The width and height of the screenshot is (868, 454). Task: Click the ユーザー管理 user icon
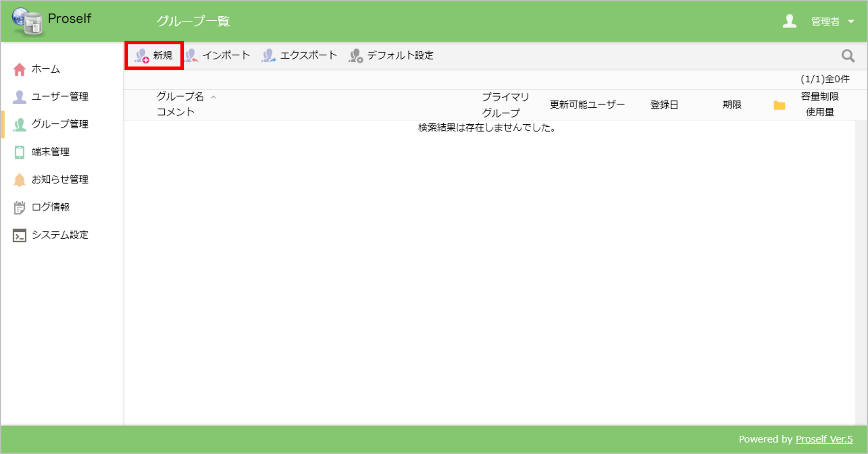[x=19, y=96]
